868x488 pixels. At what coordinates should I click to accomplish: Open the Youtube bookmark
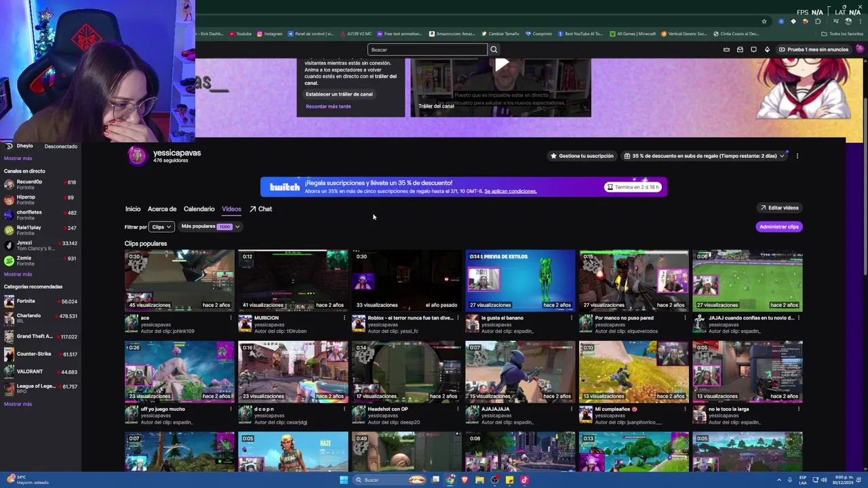pyautogui.click(x=240, y=34)
